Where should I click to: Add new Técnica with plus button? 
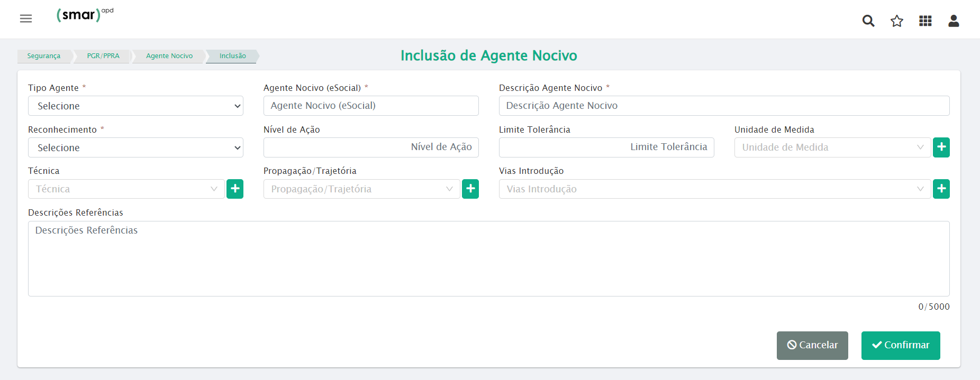click(235, 189)
